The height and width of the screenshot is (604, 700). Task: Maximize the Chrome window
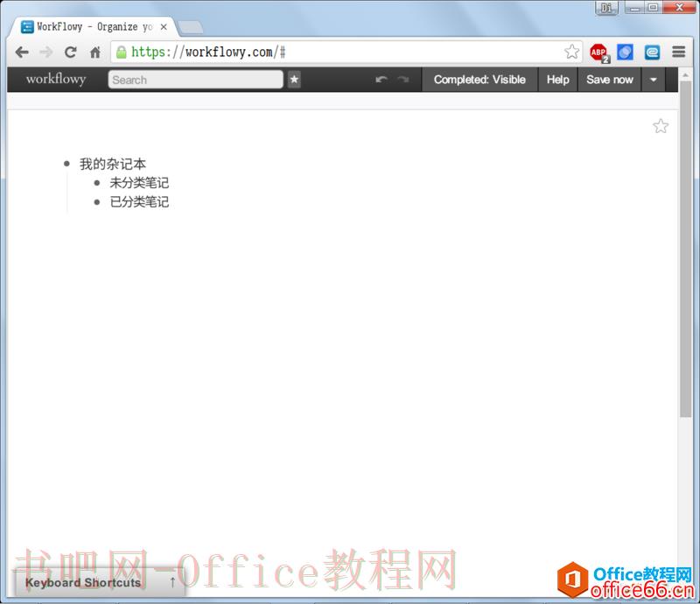[x=653, y=8]
